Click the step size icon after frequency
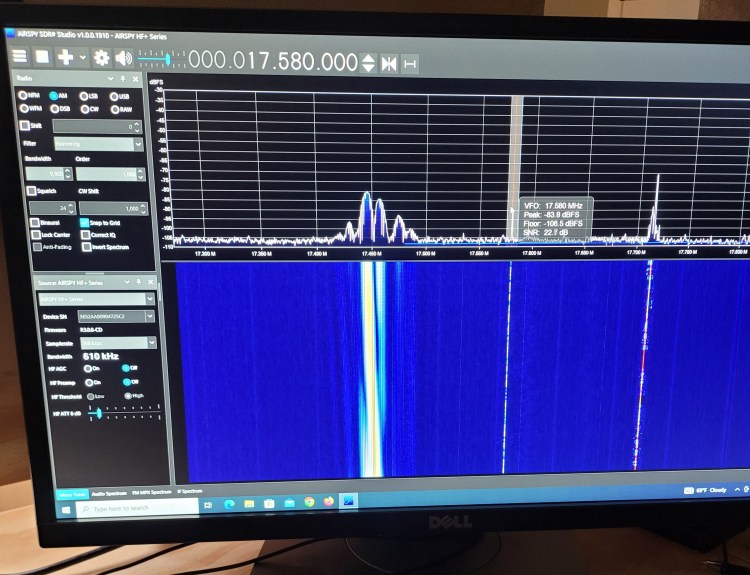Image resolution: width=750 pixels, height=575 pixels. [x=410, y=64]
